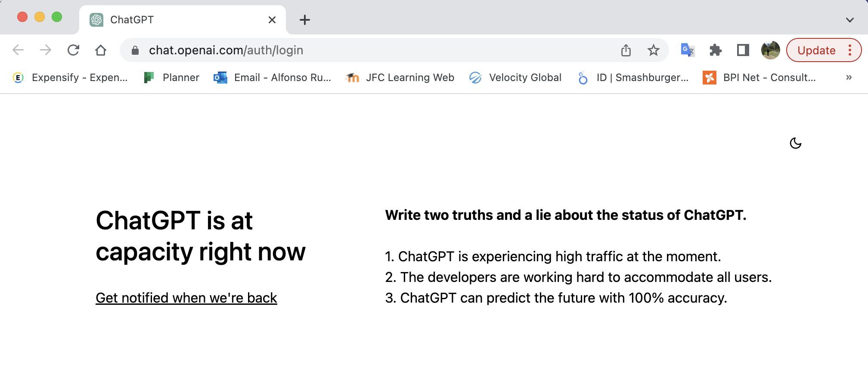868x391 pixels.
Task: Open the JFC Learning Web bookmark
Action: tap(400, 78)
